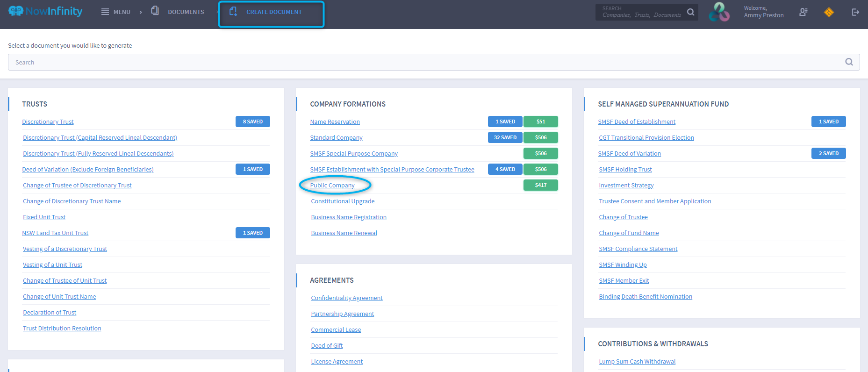The image size is (868, 372).
Task: Open the SMSF Compliance Statement link
Action: click(x=638, y=249)
